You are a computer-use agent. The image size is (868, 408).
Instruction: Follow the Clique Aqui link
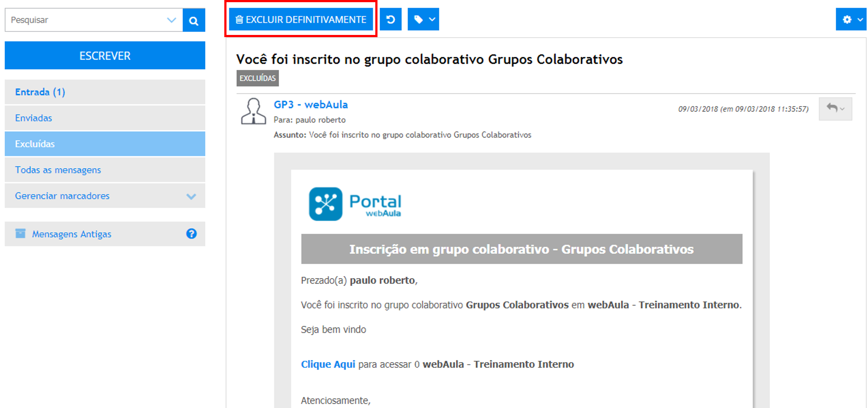328,364
